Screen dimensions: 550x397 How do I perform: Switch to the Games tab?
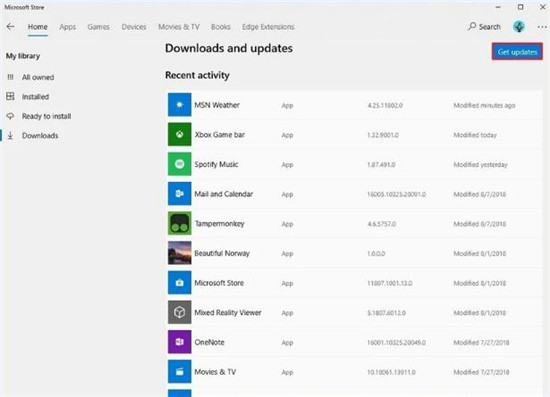pos(99,27)
